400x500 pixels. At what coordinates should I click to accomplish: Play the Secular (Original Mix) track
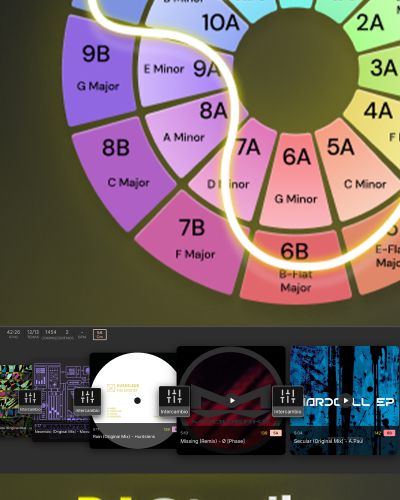(x=346, y=401)
